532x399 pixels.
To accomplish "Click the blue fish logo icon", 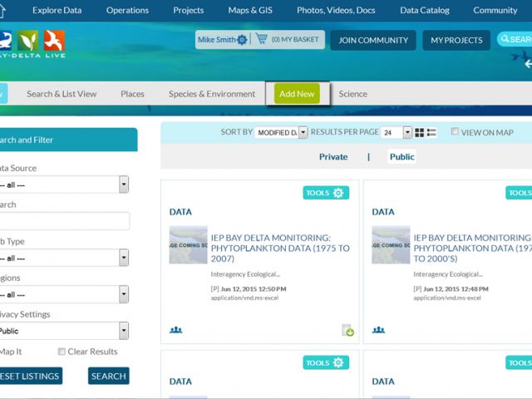I will pos(6,41).
